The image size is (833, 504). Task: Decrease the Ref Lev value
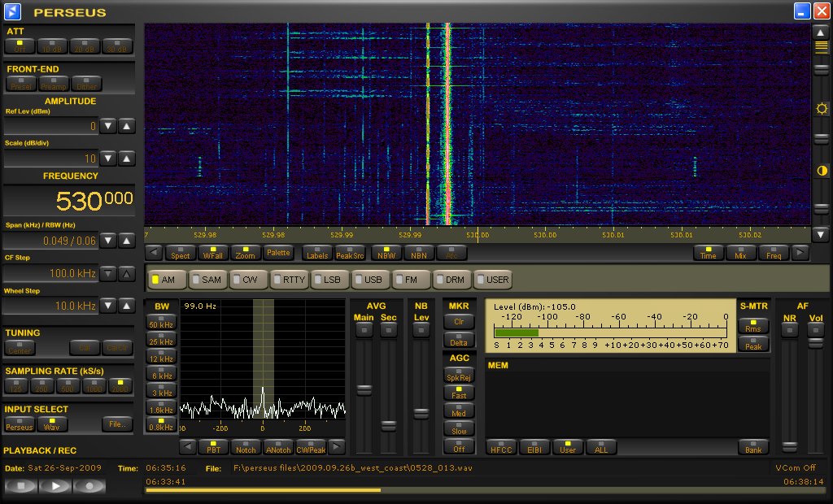[108, 126]
